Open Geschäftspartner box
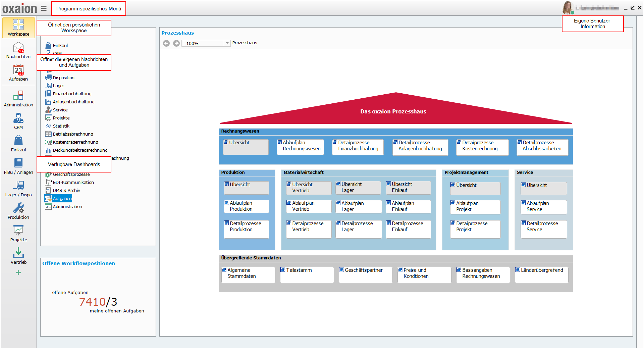Viewport: 644px width, 348px height. pos(366,275)
